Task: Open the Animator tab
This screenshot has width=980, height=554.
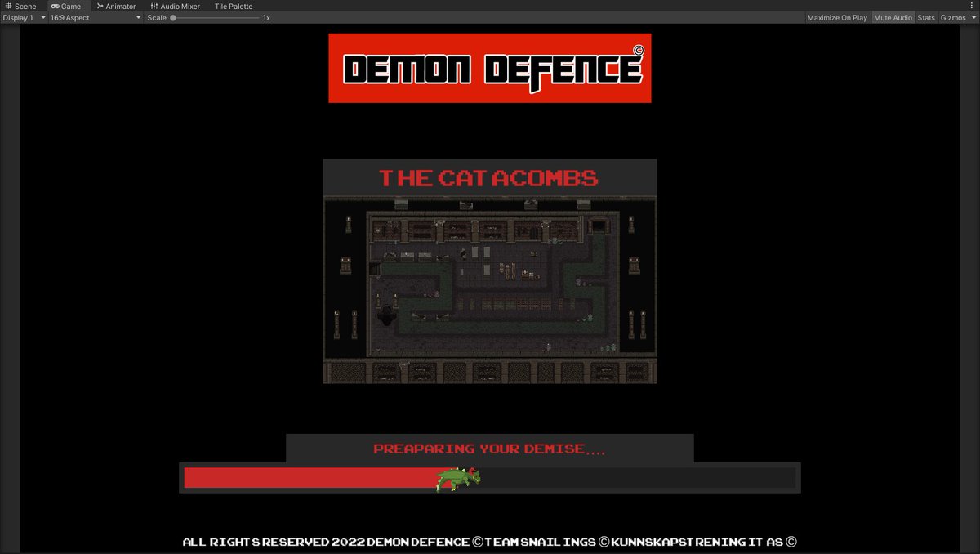Action: [115, 6]
